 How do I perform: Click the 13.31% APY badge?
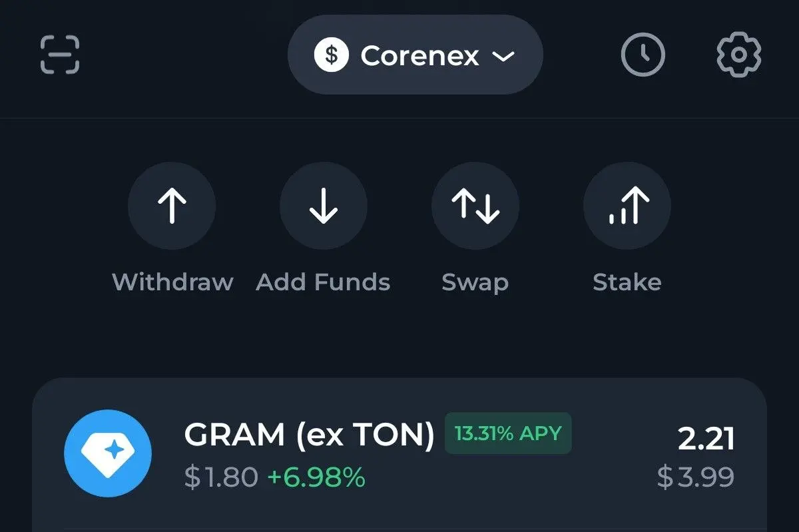coord(508,433)
